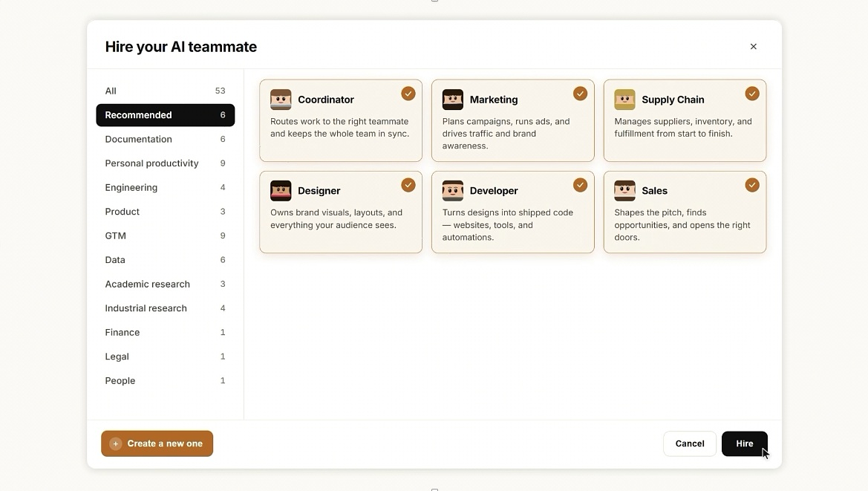Click the Marketing teammate avatar
The image size is (868, 491).
(x=453, y=100)
